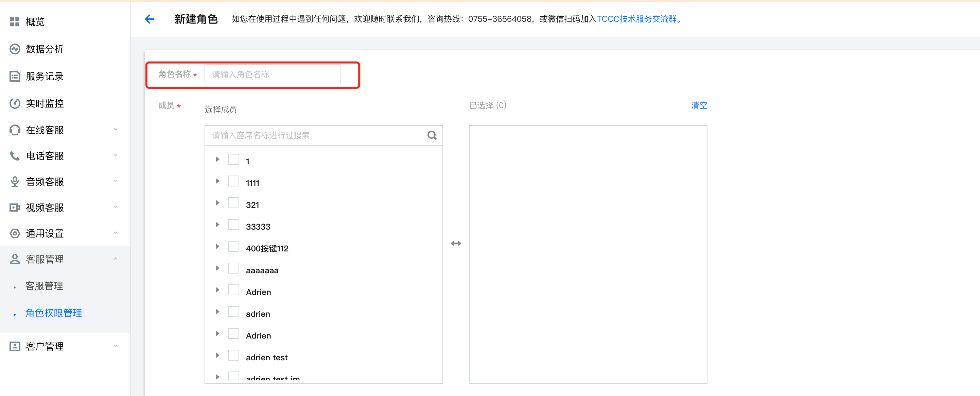Click the 概览 grid icon
The image size is (980, 396).
(15, 22)
